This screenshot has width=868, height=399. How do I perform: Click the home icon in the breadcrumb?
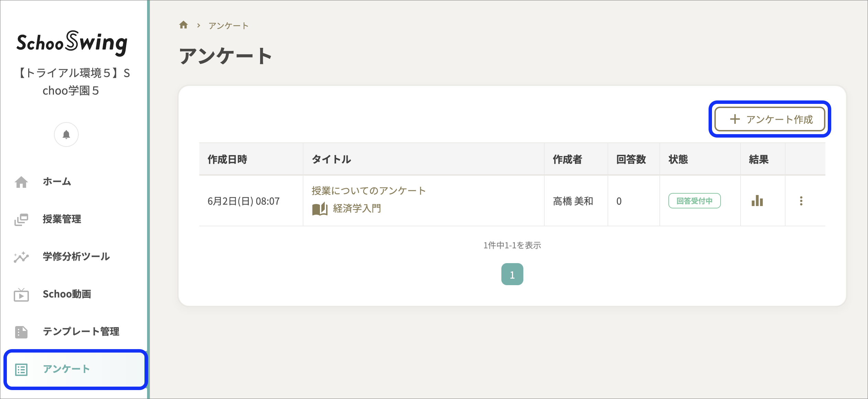184,24
